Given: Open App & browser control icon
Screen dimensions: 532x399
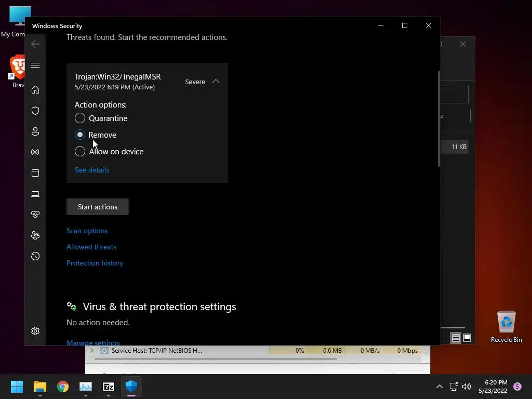Looking at the screenshot, I should tap(35, 173).
